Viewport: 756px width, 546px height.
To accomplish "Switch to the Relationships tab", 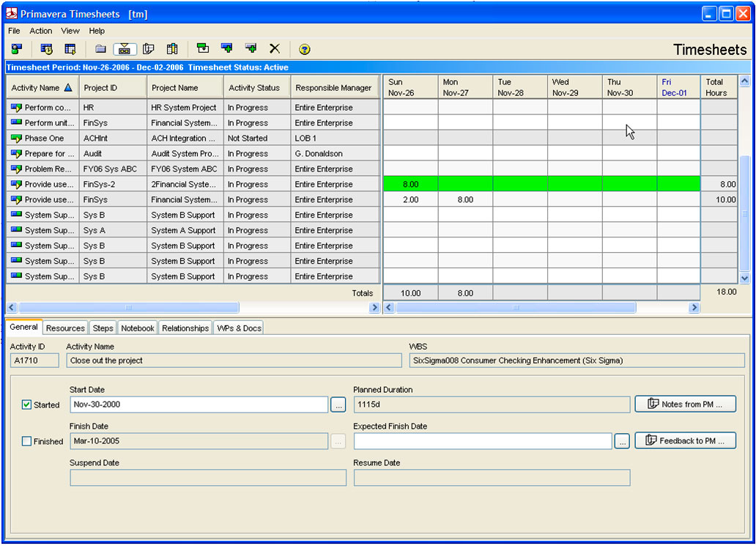I will 185,328.
